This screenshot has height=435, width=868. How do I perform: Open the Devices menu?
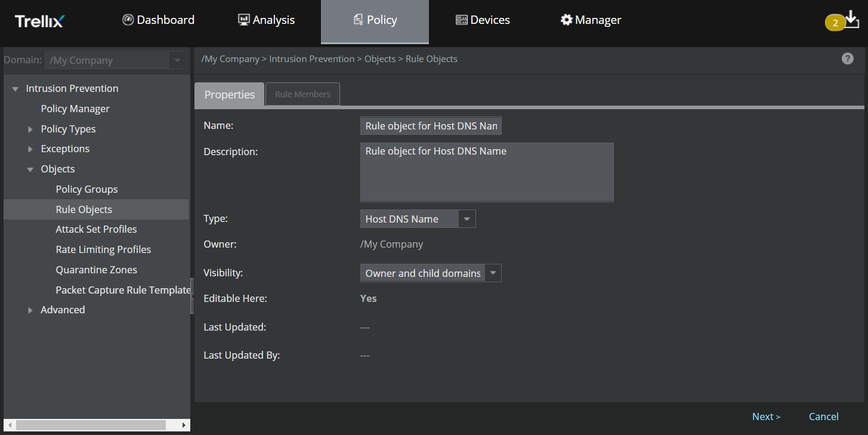click(x=483, y=20)
